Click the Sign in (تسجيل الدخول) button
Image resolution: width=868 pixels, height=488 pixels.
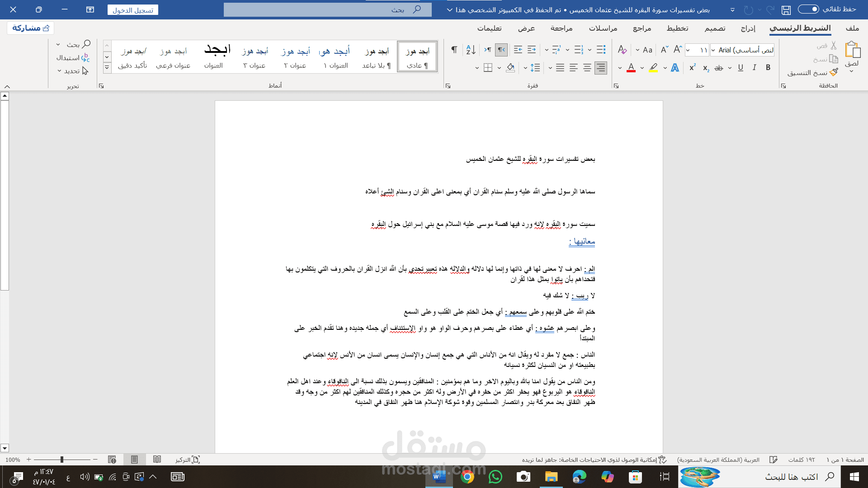(x=133, y=10)
